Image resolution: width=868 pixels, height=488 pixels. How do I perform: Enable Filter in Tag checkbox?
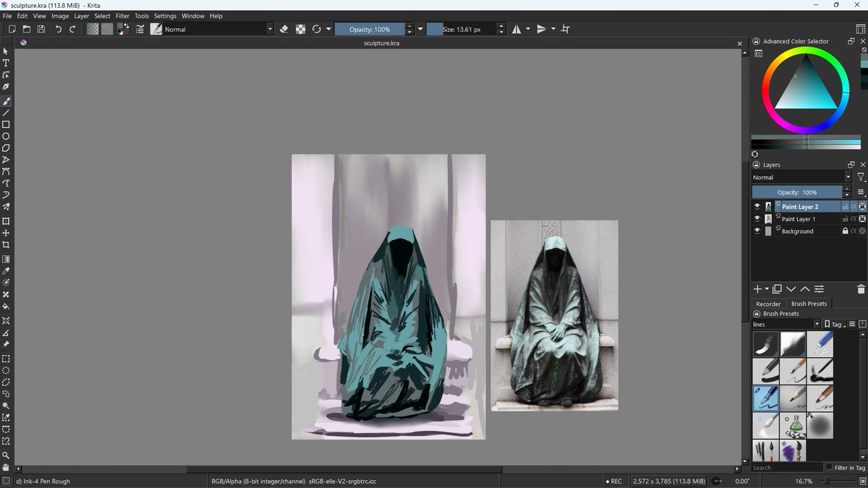(830, 468)
